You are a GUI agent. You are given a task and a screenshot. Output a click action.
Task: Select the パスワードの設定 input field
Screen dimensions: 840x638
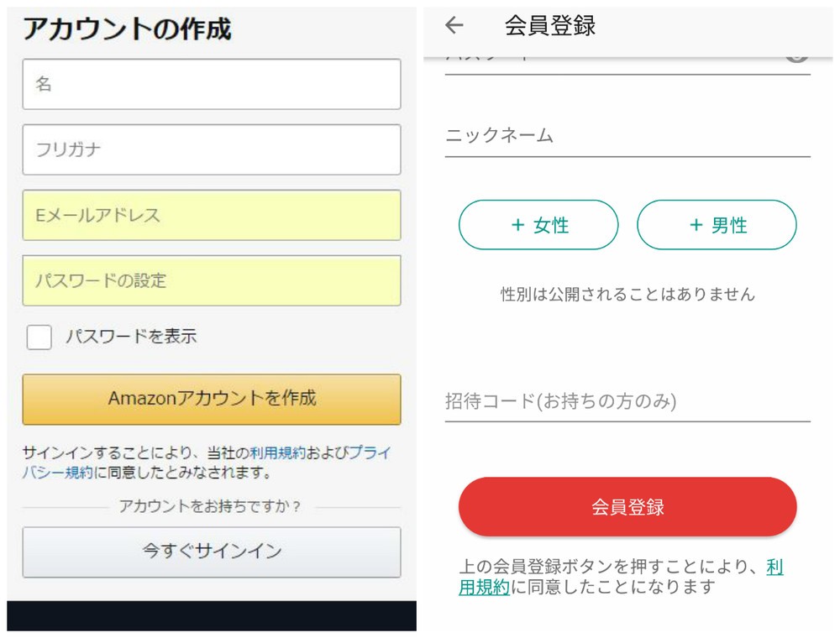(211, 281)
